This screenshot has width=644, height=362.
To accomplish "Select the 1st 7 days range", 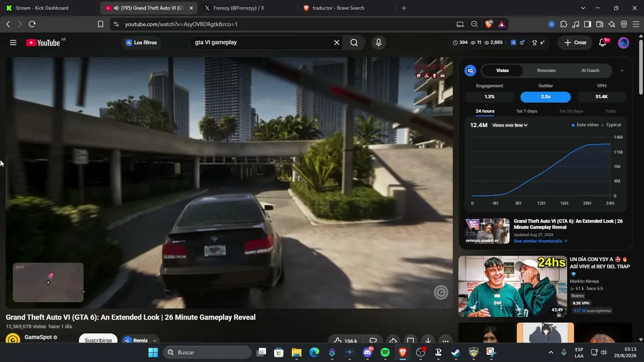I will tap(527, 111).
